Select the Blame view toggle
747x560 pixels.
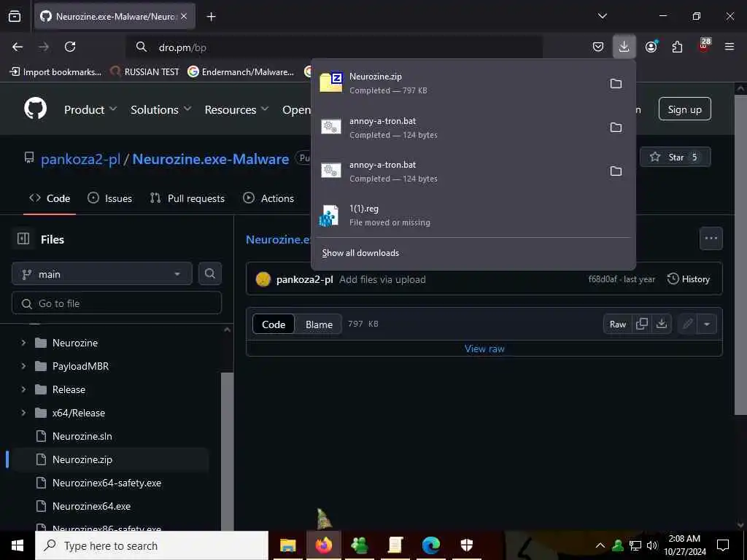tap(319, 324)
